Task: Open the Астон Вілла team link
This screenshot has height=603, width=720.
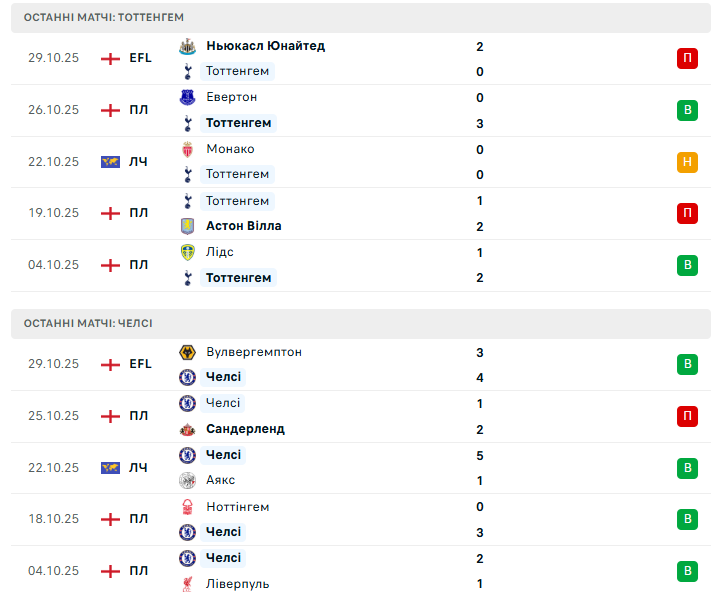Action: pos(243,226)
